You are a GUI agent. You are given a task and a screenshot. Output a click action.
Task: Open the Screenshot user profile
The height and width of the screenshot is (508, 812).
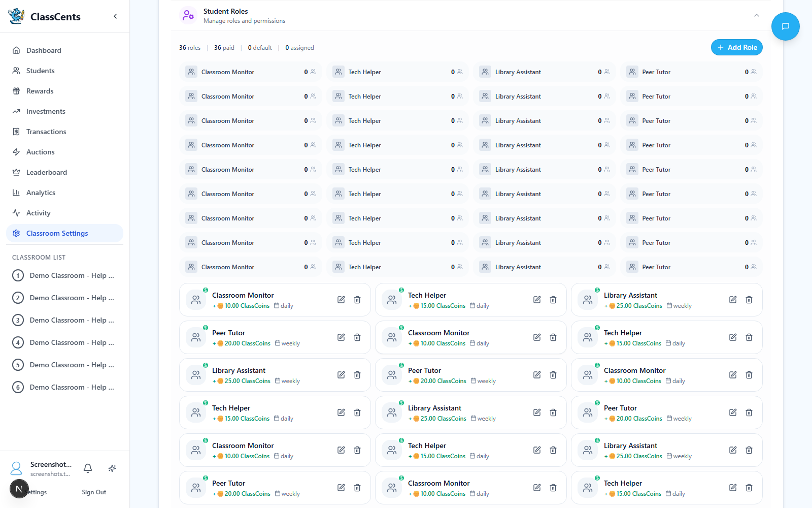coord(41,468)
